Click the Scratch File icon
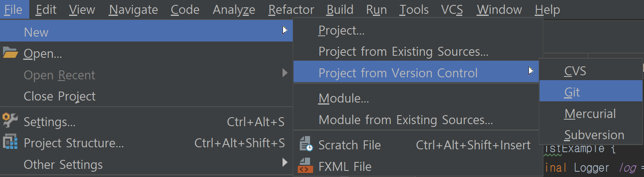The height and width of the screenshot is (177, 644). click(x=306, y=144)
